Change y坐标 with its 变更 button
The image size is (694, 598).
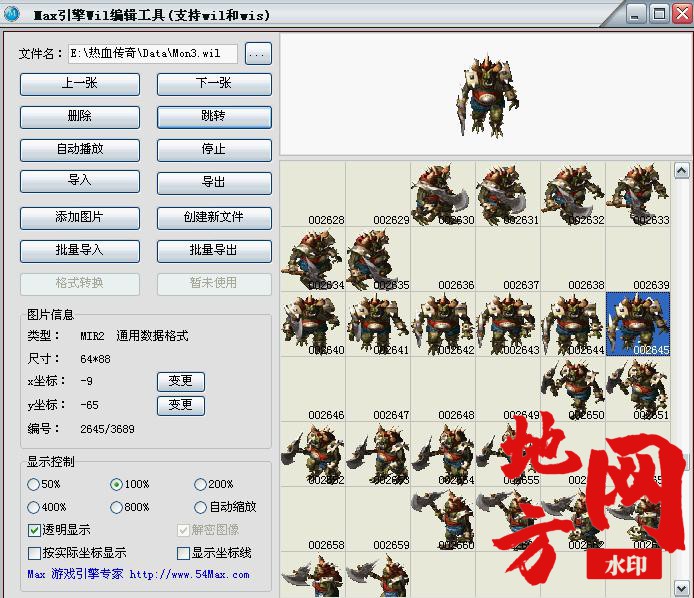pos(181,405)
